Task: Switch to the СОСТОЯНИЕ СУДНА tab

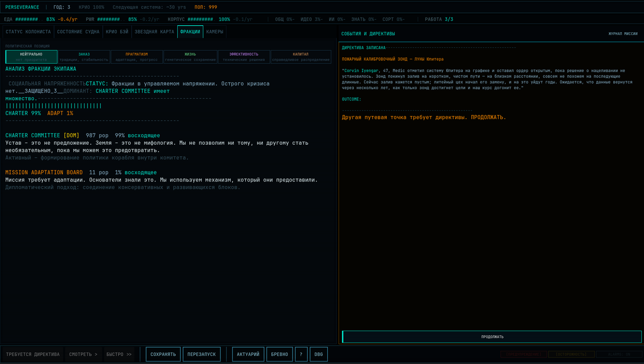Action: (78, 32)
